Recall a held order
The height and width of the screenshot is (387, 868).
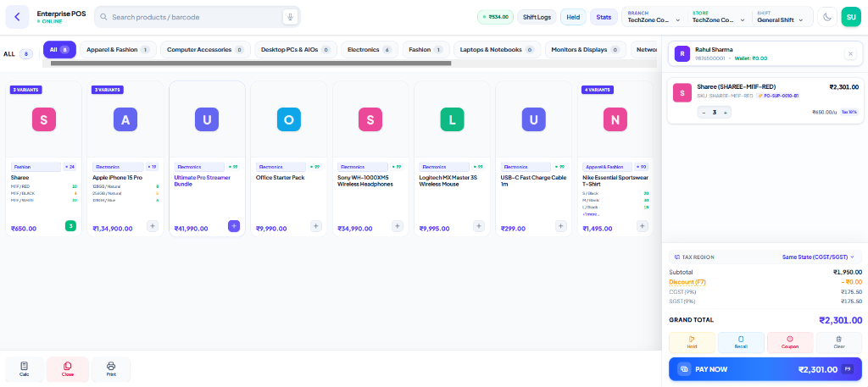pos(741,342)
